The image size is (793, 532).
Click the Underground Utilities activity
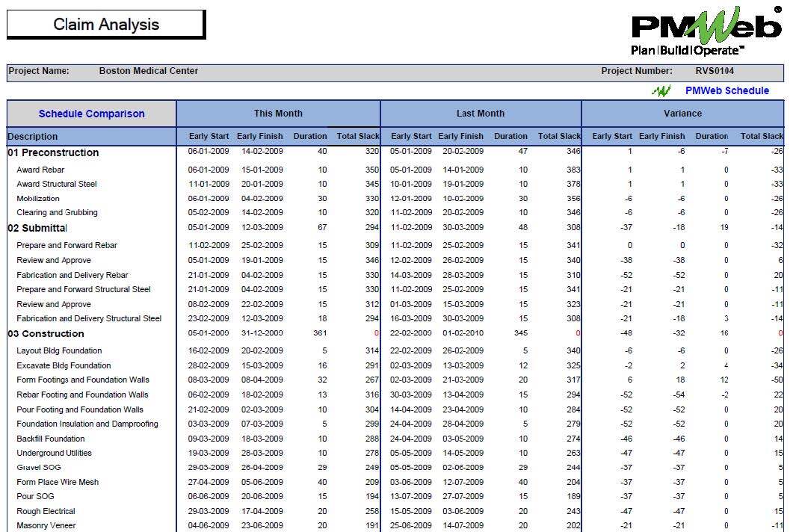pos(54,453)
